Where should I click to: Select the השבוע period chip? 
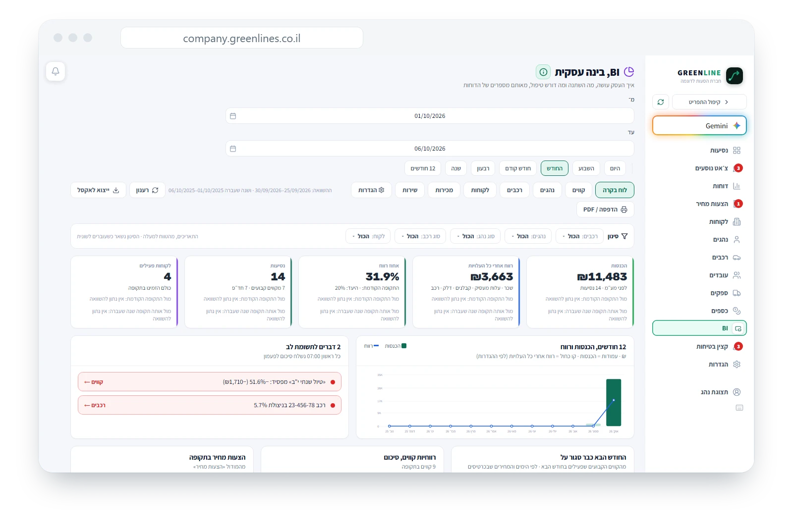586,168
